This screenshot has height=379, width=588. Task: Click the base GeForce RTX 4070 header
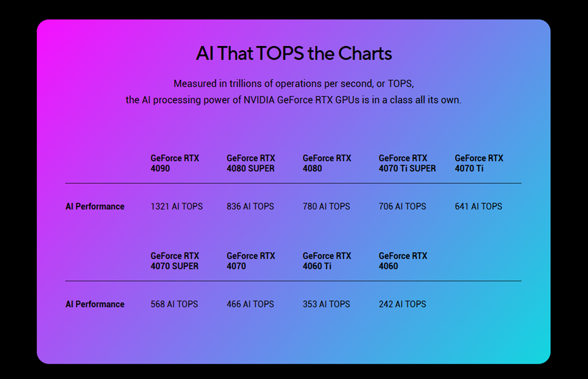point(251,261)
